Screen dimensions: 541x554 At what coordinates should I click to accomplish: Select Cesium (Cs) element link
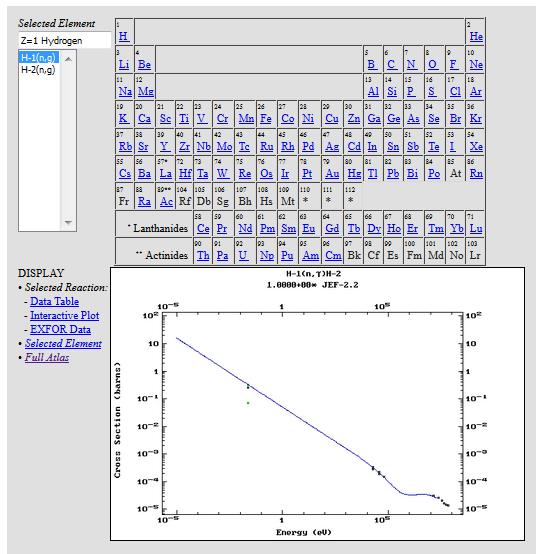coord(125,173)
